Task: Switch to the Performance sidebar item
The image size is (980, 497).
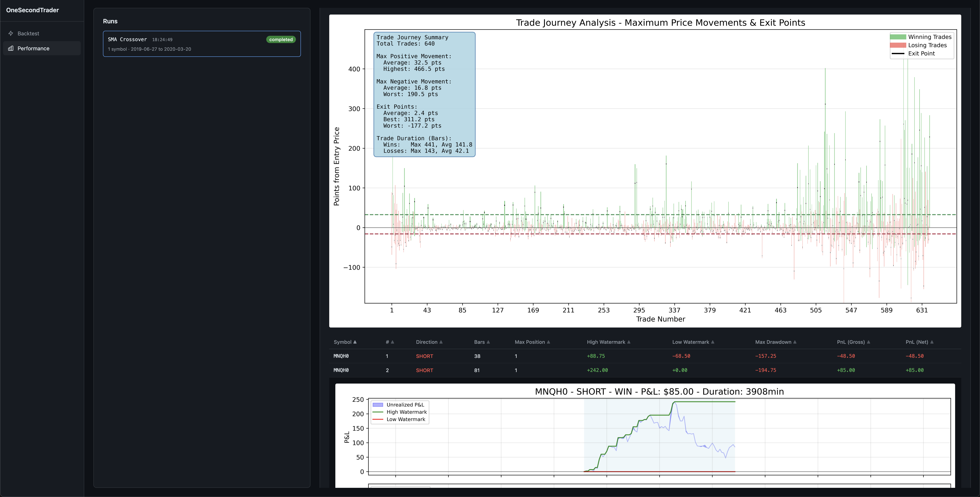Action: 33,48
